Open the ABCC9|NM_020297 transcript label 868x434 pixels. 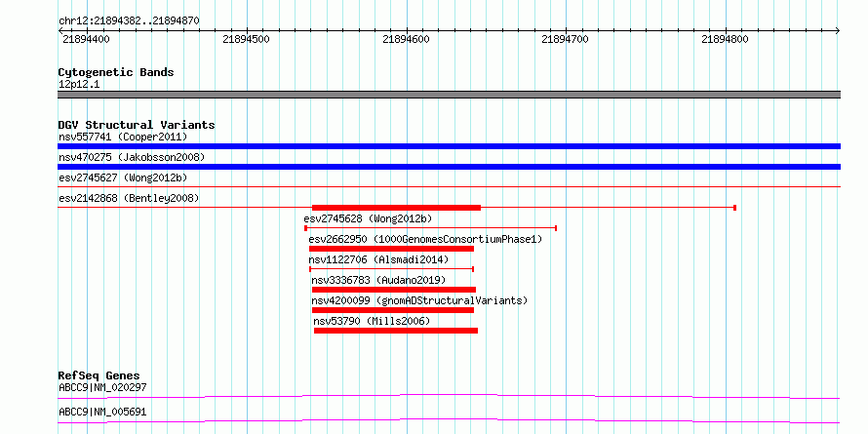point(103,387)
